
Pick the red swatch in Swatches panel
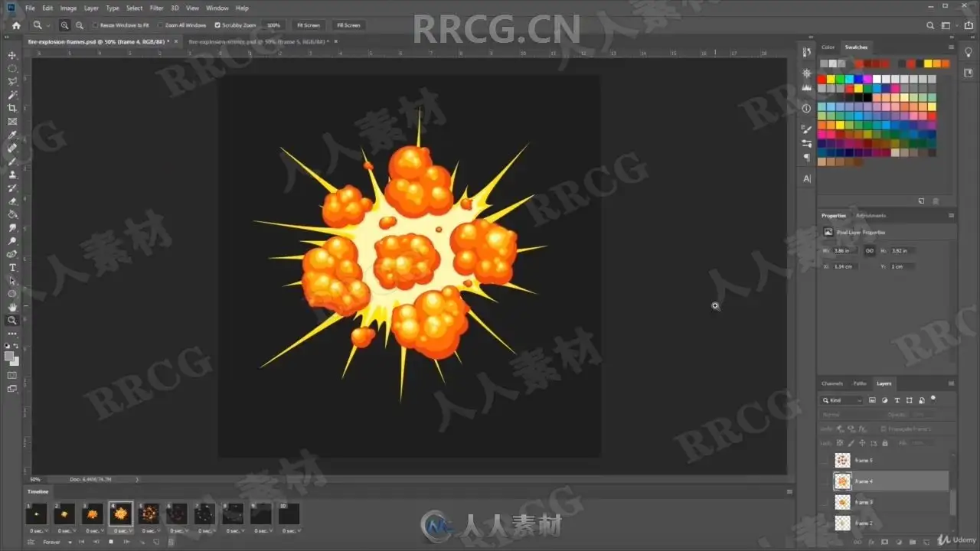click(x=822, y=79)
